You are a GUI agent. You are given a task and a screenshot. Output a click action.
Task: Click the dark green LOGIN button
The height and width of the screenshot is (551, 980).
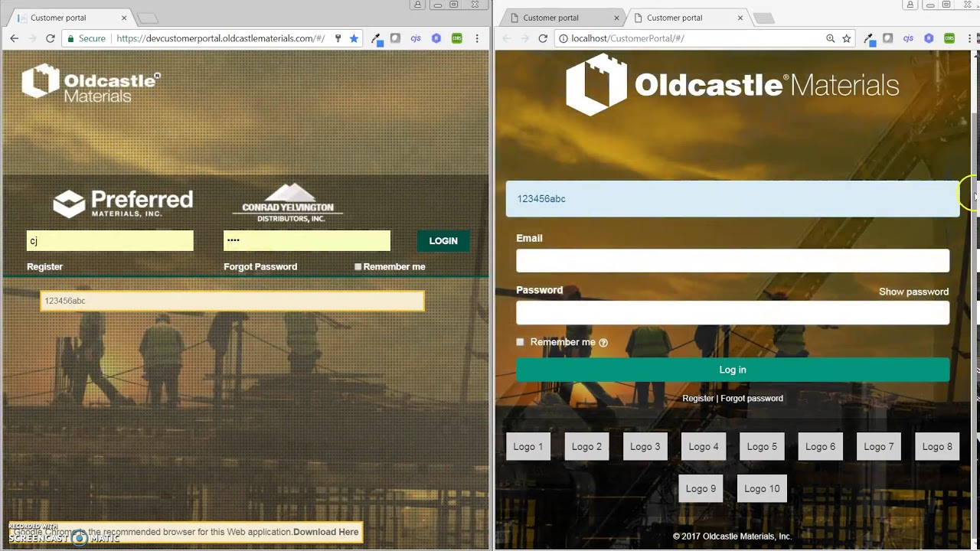(x=443, y=240)
